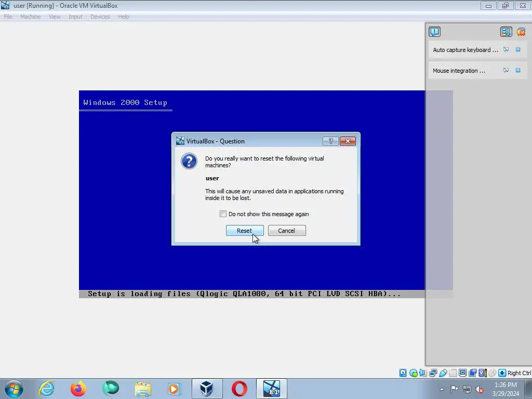Click the optical disk status icon
Screen dimensions: 532x399
tap(413, 373)
